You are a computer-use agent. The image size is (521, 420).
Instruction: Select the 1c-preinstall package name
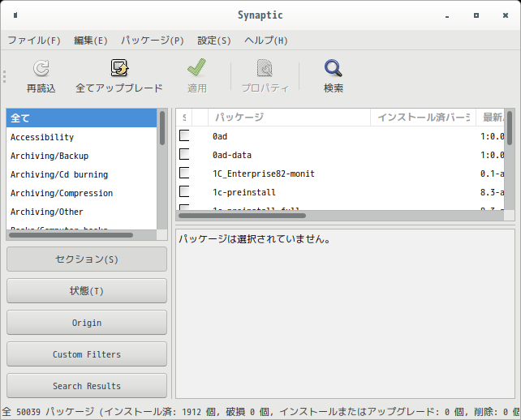pos(244,192)
